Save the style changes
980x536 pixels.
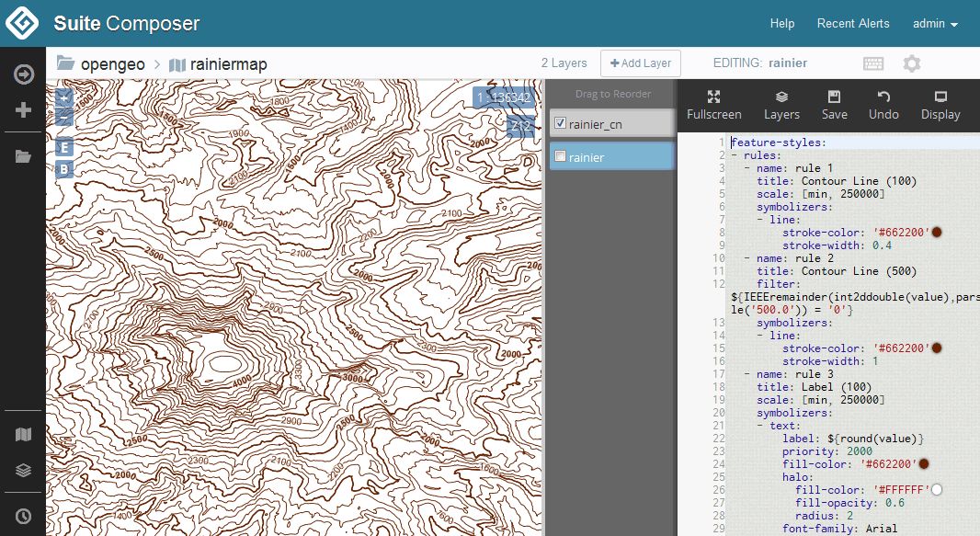click(834, 104)
